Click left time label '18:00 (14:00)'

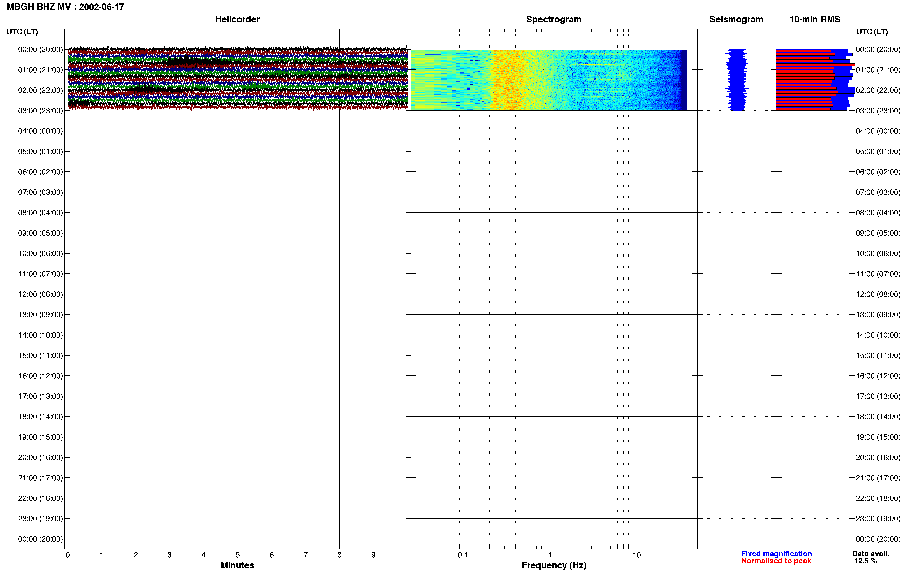[x=41, y=417]
